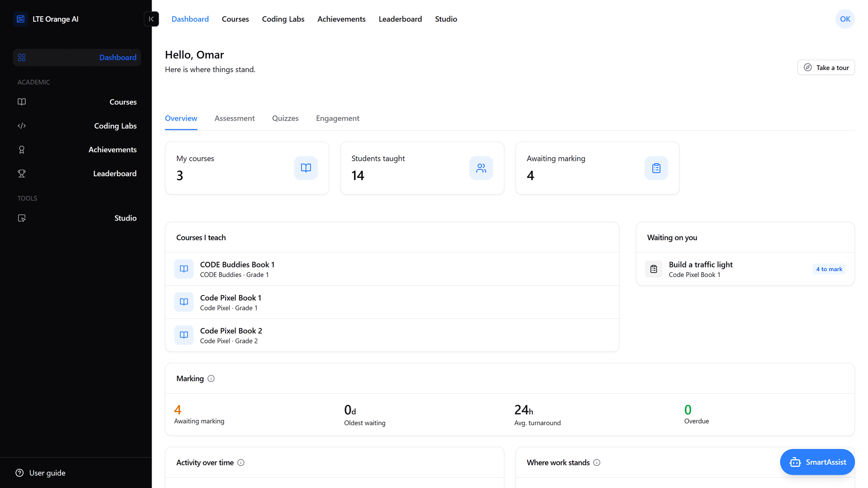
Task: Open Studio in the top navigation
Action: coord(446,19)
